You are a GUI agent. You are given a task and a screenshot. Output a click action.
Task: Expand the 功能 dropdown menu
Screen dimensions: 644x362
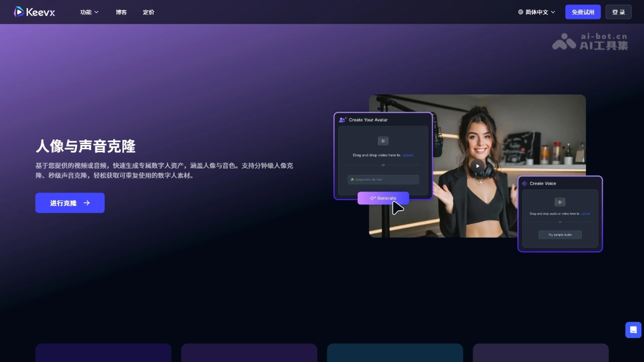tap(89, 12)
